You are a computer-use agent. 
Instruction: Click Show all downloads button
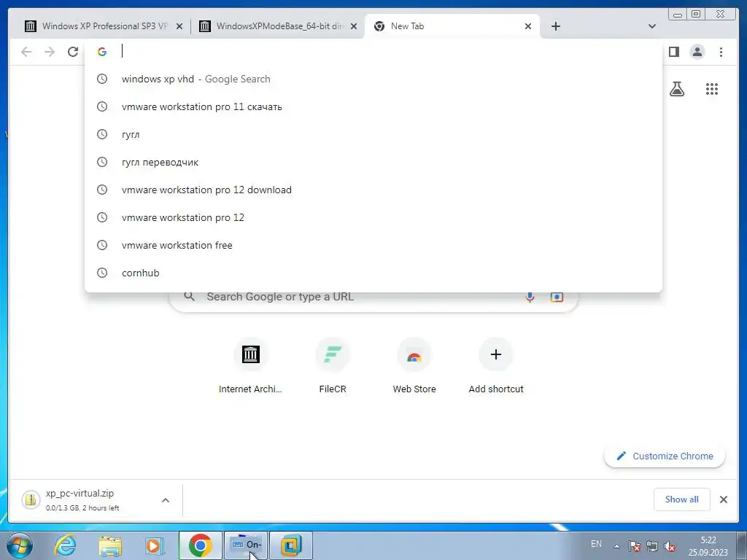[682, 499]
